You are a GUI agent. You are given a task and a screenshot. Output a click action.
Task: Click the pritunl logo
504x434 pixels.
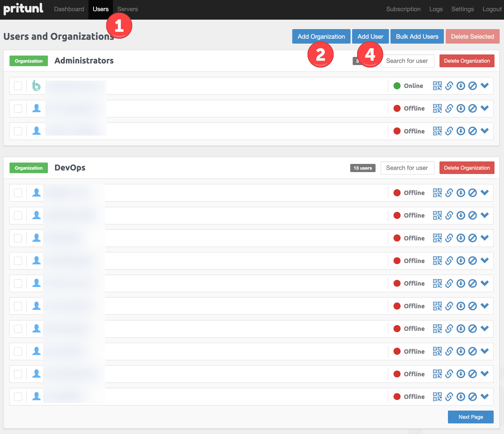click(23, 8)
